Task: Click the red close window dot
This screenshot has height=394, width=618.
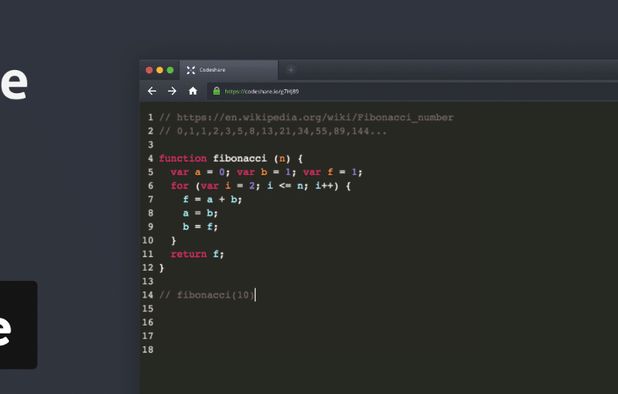Action: [x=149, y=70]
